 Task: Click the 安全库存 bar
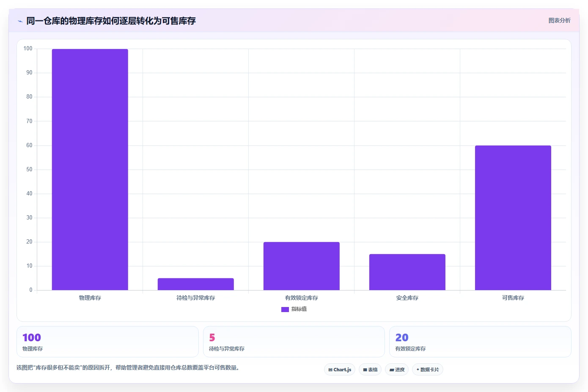pyautogui.click(x=407, y=272)
